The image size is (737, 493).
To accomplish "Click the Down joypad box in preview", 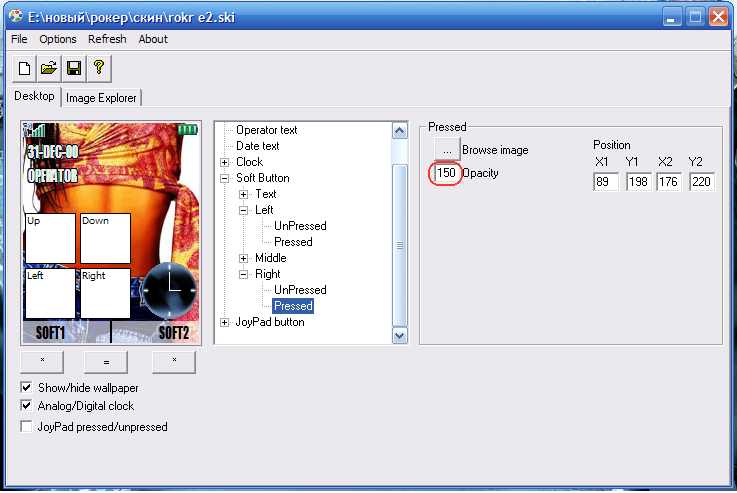I will pos(105,238).
